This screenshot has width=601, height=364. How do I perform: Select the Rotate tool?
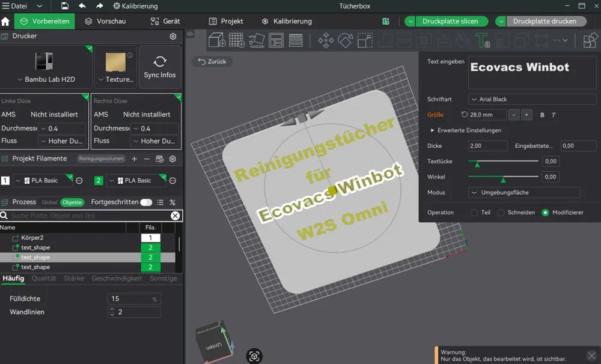pyautogui.click(x=346, y=40)
